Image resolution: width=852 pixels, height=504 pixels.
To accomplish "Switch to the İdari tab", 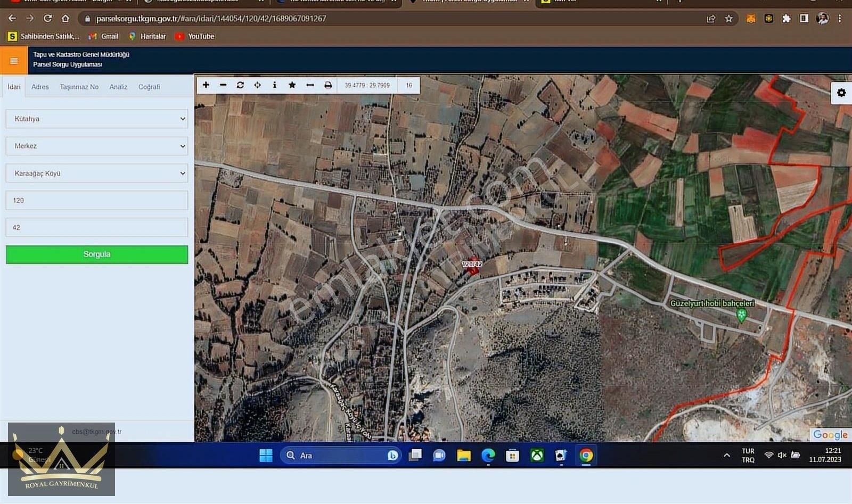I will point(14,87).
